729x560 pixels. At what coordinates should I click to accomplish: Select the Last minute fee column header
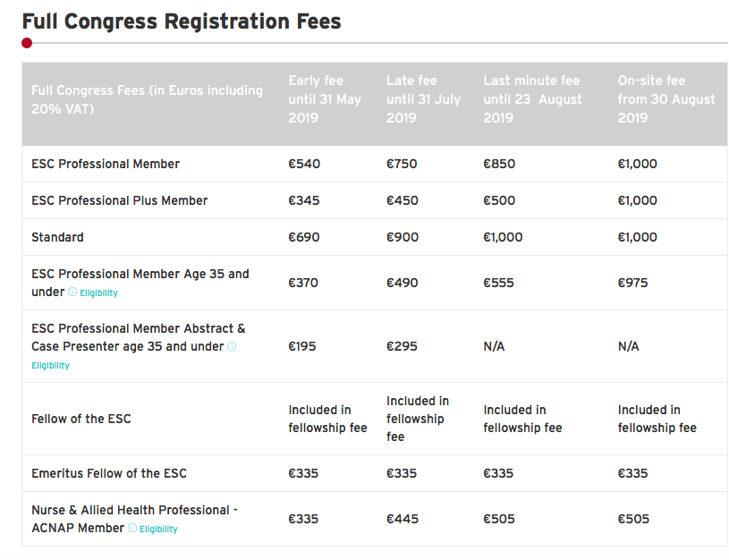click(532, 99)
